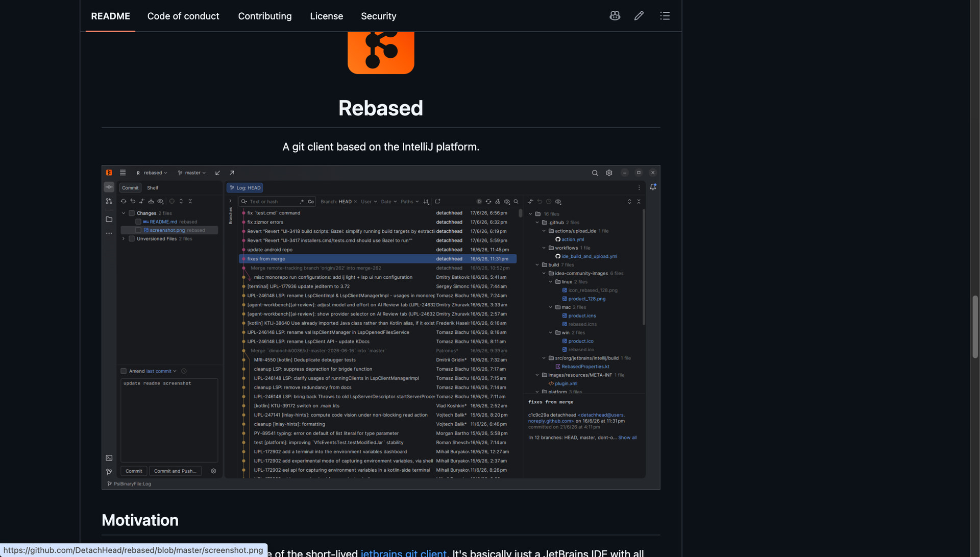Screen dimensions: 980x557
Task: Toggle the Changes group checkbox
Action: (132, 213)
